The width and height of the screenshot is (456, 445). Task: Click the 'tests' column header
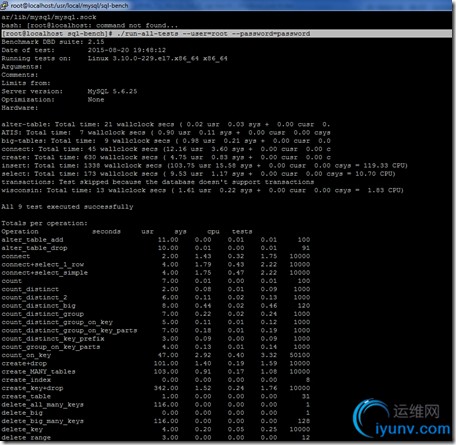(x=242, y=231)
